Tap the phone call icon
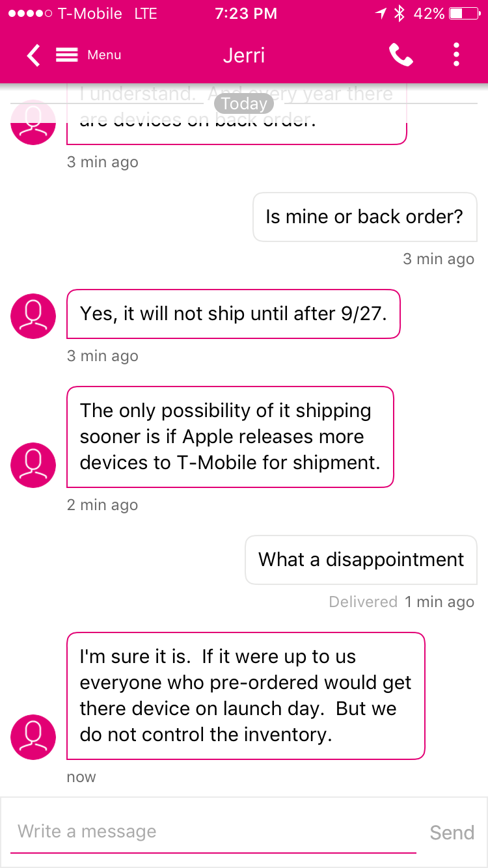The width and height of the screenshot is (488, 868). [401, 55]
